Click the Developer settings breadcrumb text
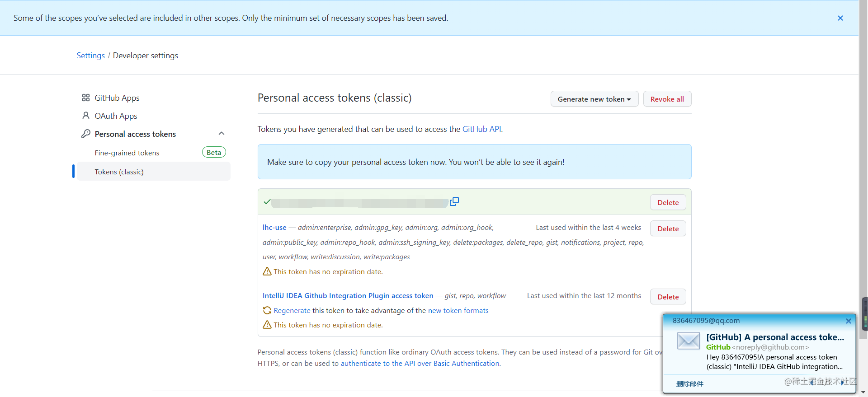The height and width of the screenshot is (397, 868). 146,56
